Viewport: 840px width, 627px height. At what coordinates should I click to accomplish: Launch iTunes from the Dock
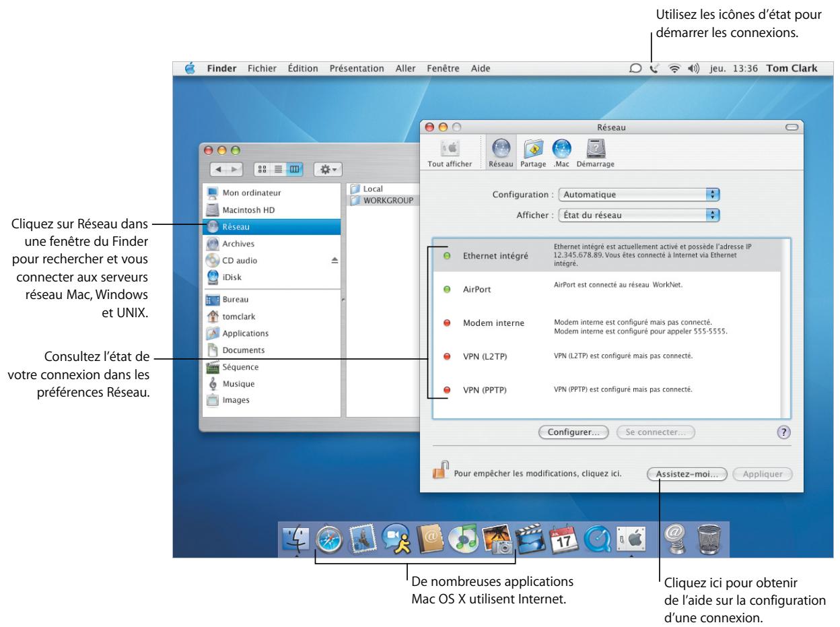pyautogui.click(x=463, y=539)
